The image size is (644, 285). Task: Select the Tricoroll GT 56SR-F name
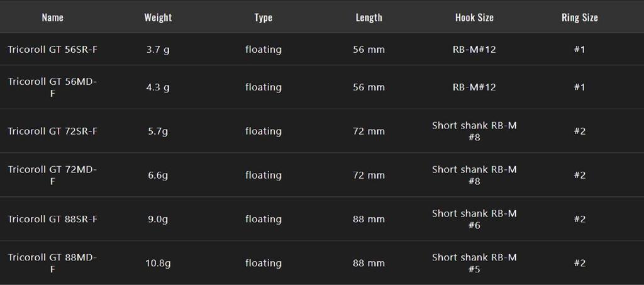pos(52,49)
